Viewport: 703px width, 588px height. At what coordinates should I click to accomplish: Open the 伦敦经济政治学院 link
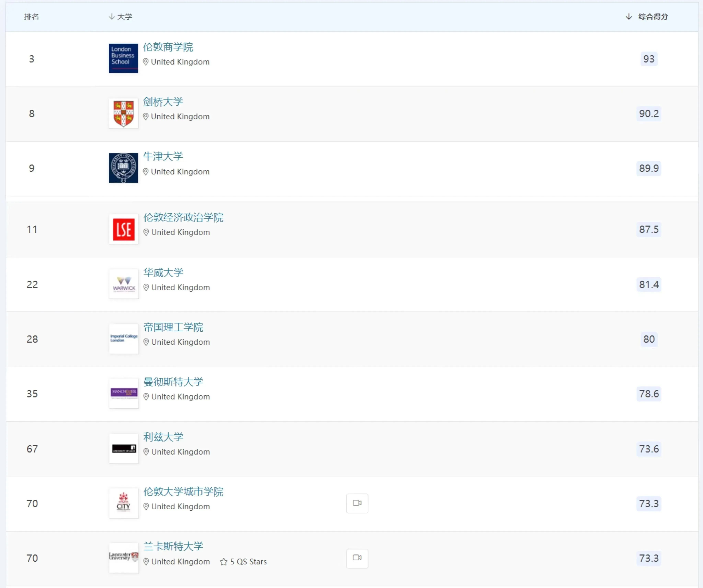point(183,218)
